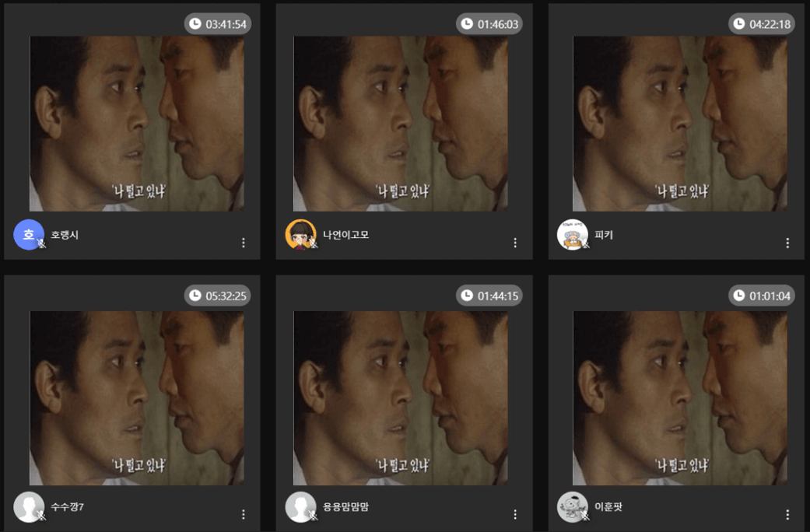
Task: Click the more options dots for 이훈팟
Action: [787, 514]
